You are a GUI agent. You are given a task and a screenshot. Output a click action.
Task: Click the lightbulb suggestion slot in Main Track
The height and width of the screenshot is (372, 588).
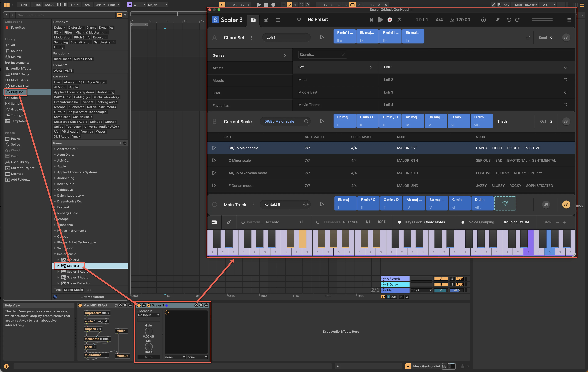tap(505, 203)
